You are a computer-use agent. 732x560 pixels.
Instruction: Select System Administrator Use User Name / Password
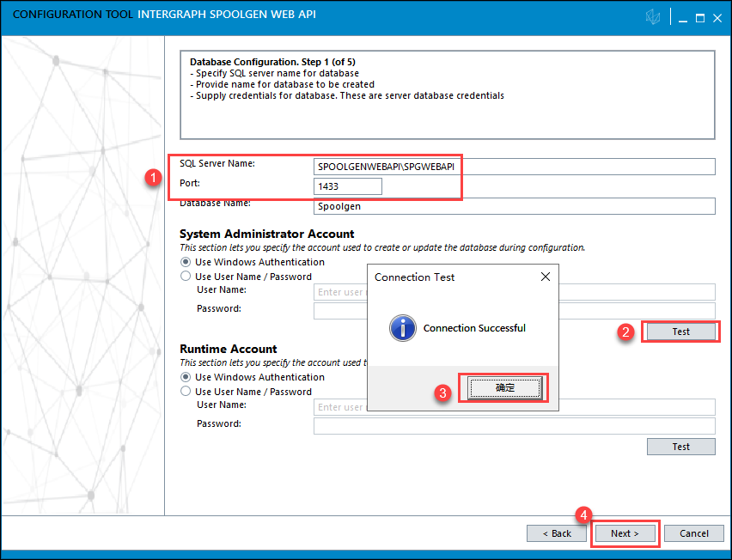pos(185,277)
